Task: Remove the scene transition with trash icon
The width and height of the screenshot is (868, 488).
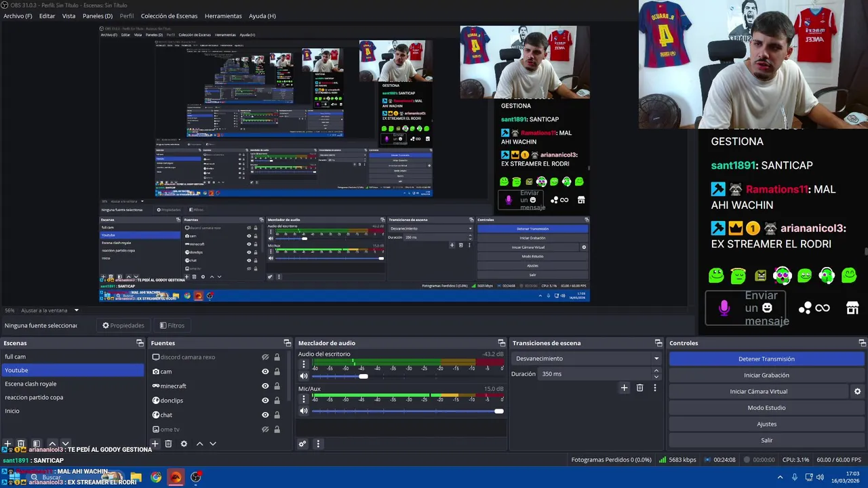Action: pos(639,388)
